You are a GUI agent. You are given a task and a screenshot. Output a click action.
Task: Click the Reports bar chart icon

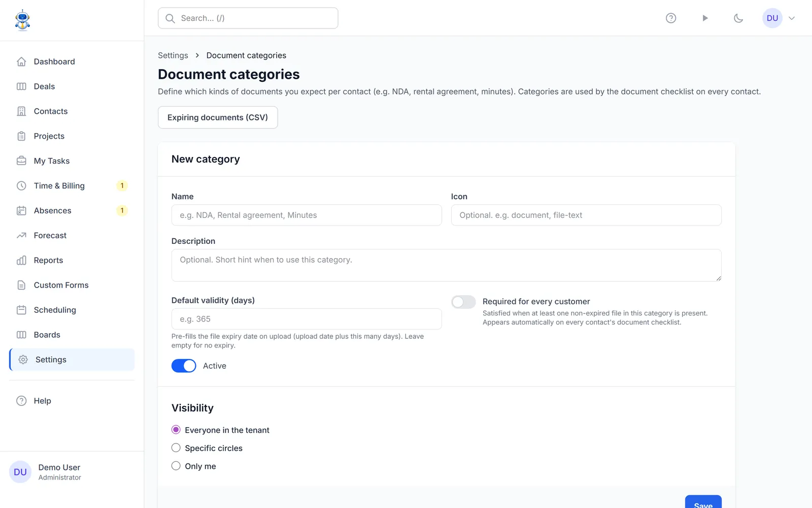point(21,261)
